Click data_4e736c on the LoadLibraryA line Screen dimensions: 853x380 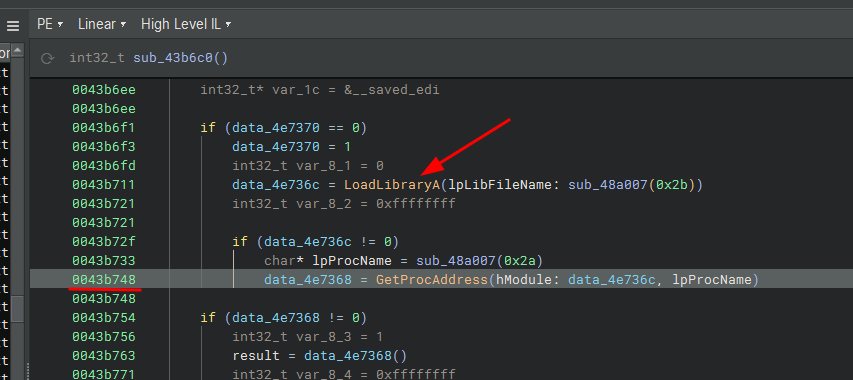click(276, 185)
